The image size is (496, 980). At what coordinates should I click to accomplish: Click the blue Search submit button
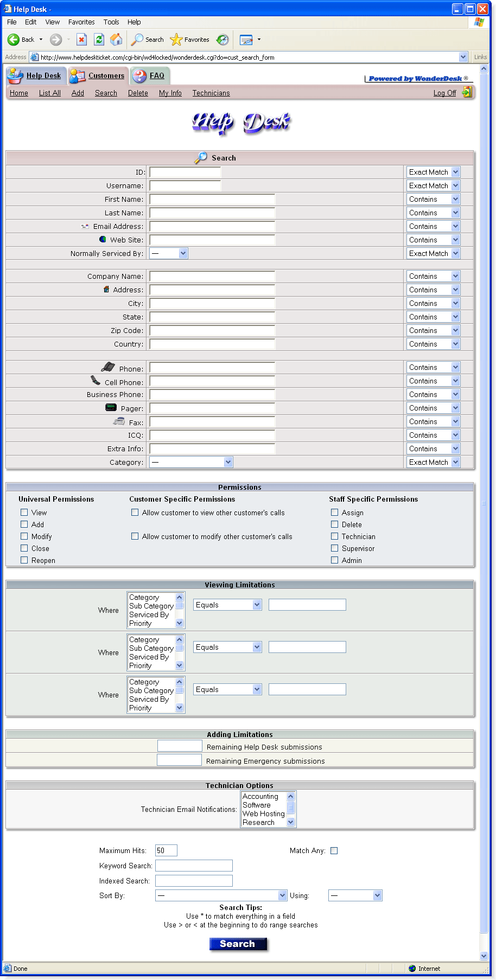(x=238, y=944)
